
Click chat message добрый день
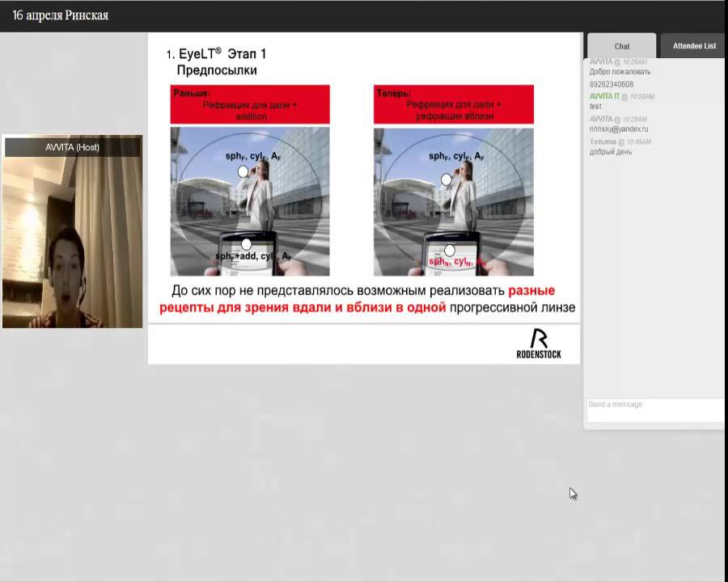[611, 152]
